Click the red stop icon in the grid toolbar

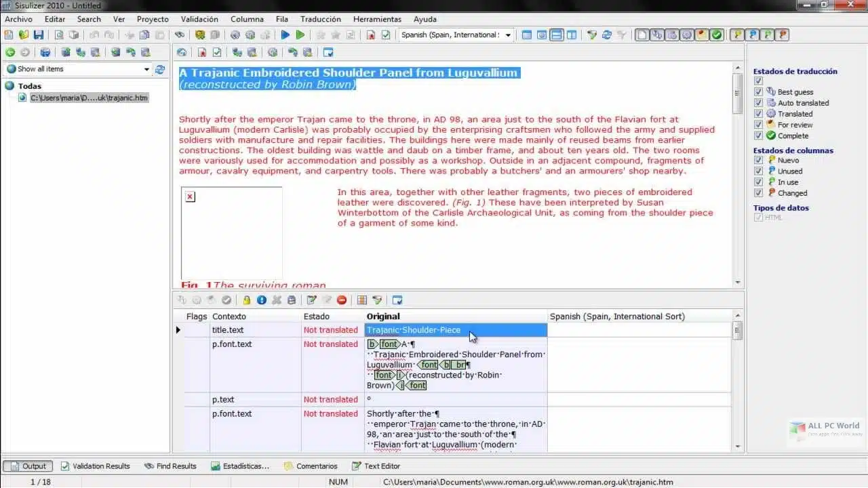(x=342, y=300)
